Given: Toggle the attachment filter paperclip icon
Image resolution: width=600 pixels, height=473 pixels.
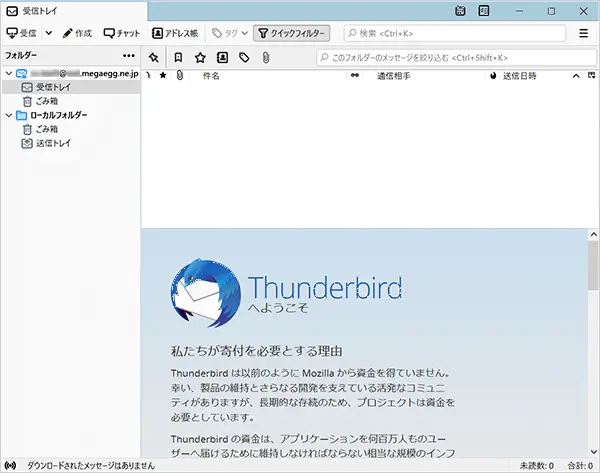Looking at the screenshot, I should pos(266,58).
